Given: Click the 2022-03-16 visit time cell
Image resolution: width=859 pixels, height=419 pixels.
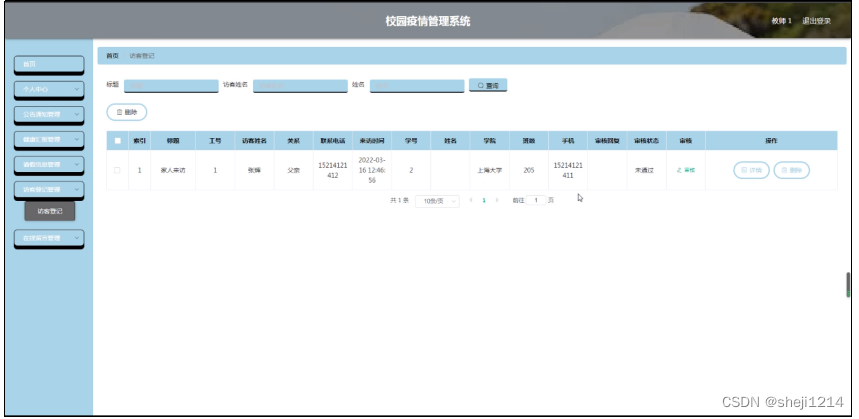Looking at the screenshot, I should click(x=372, y=170).
